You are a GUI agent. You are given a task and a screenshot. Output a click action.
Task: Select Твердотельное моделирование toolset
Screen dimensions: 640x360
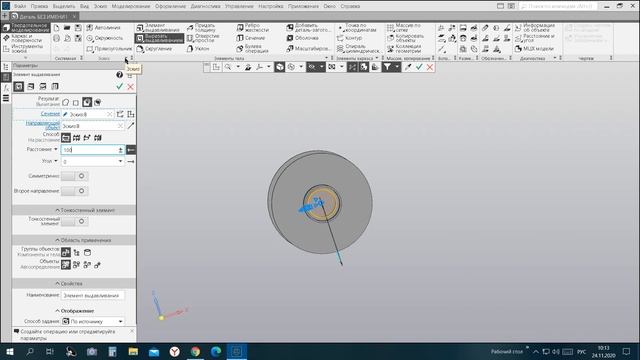(x=27, y=28)
